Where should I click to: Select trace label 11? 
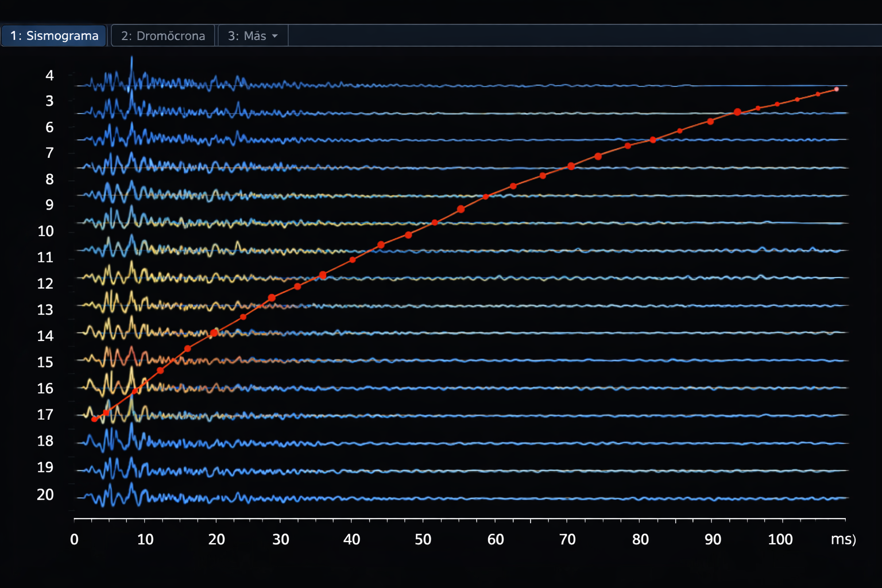coord(45,257)
